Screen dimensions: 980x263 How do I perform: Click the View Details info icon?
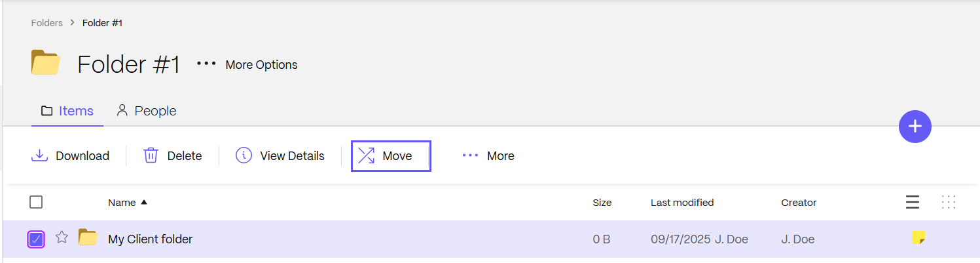(x=244, y=155)
